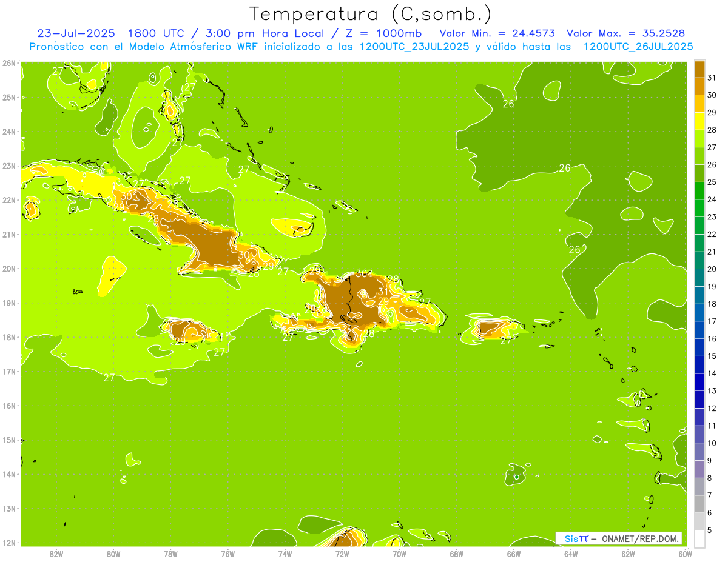The width and height of the screenshot is (728, 562).
Task: Click the "60W" longitude axis label
Action: (685, 554)
